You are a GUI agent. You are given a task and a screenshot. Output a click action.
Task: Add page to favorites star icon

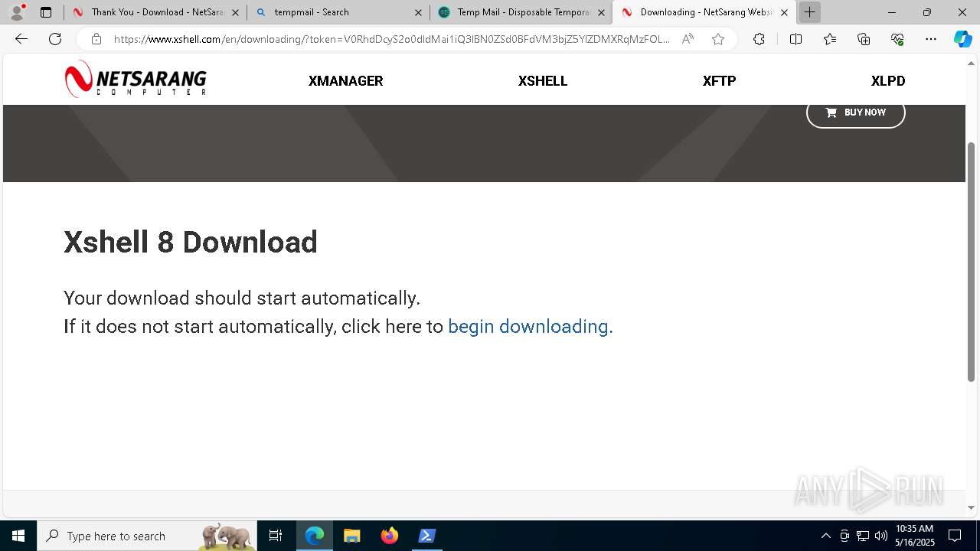click(718, 39)
